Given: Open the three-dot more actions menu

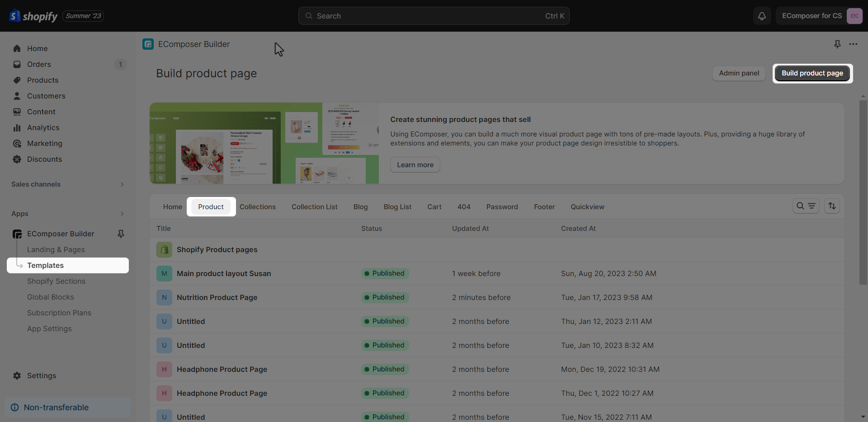Looking at the screenshot, I should click(x=853, y=44).
